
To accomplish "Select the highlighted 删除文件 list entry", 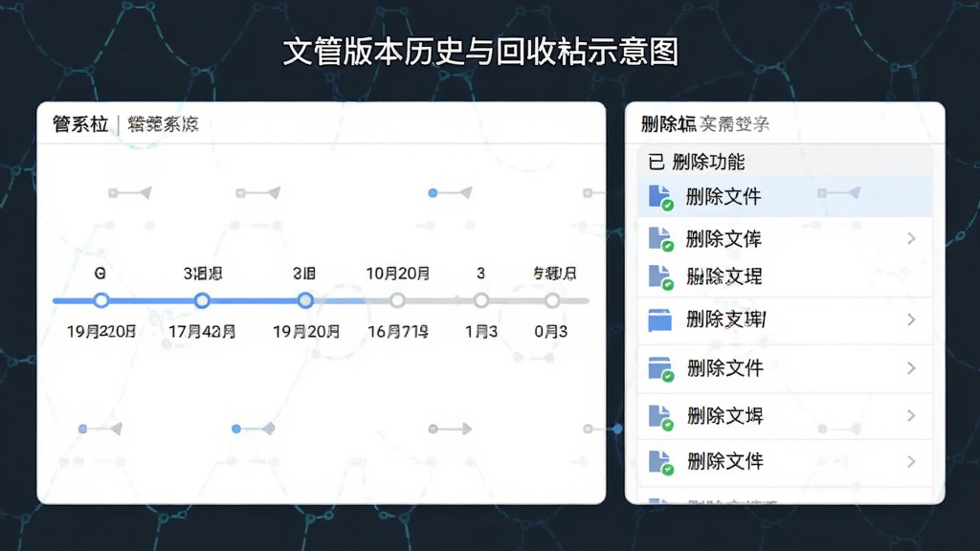I will pyautogui.click(x=785, y=197).
